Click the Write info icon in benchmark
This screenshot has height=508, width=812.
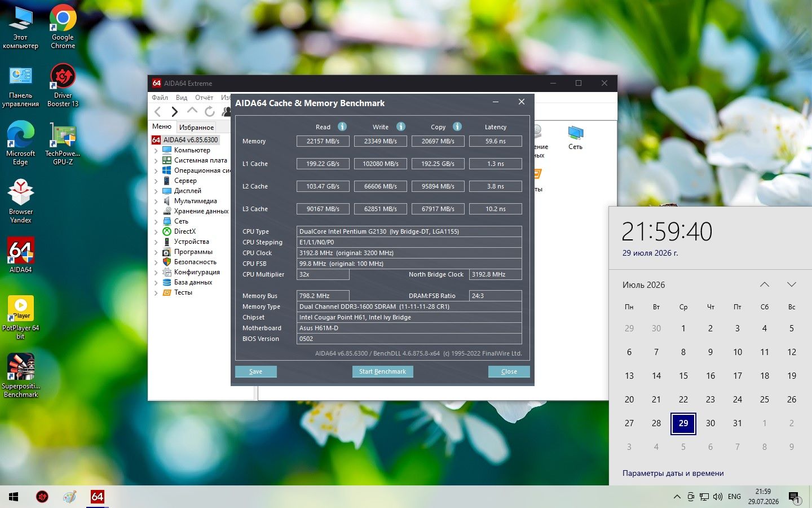coord(401,126)
